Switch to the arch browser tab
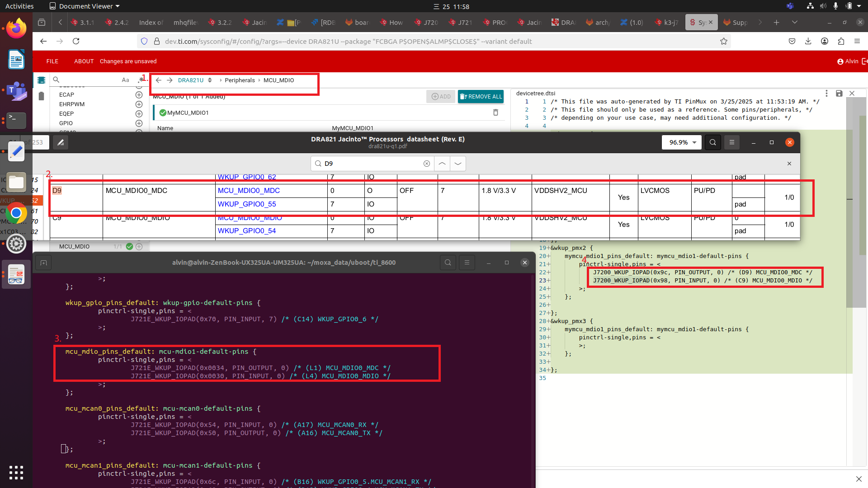868x488 pixels. [x=598, y=22]
